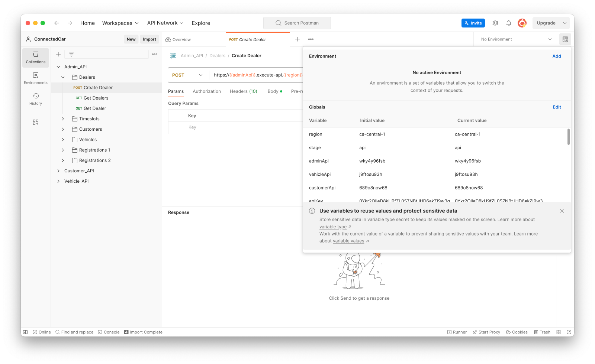
Task: Open History in the sidebar
Action: pyautogui.click(x=36, y=99)
